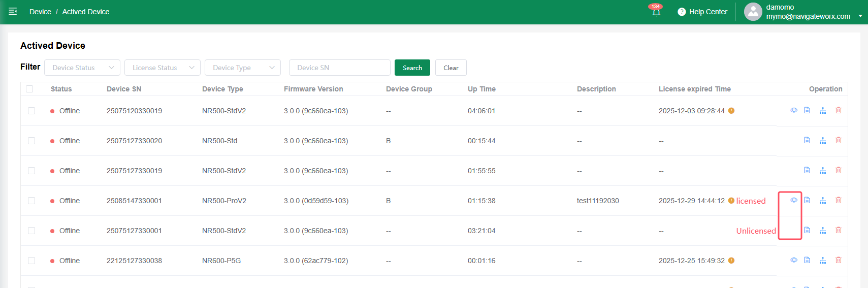This screenshot has width=868, height=288.
Task: Click the Clear filter button
Action: coord(451,68)
